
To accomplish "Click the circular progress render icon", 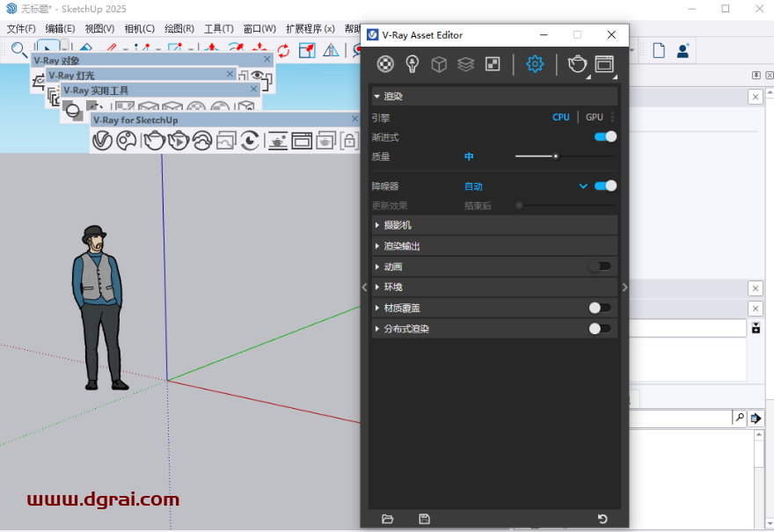I will 250,141.
